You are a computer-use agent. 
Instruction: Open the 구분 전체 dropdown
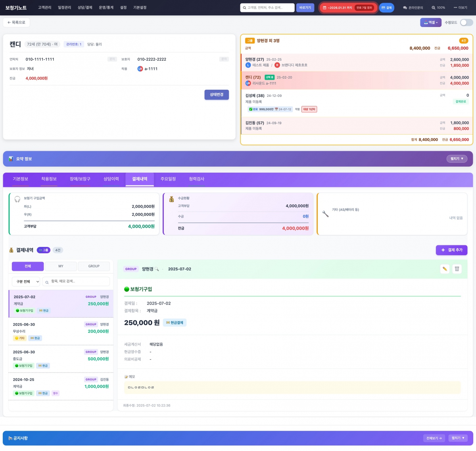(x=26, y=281)
